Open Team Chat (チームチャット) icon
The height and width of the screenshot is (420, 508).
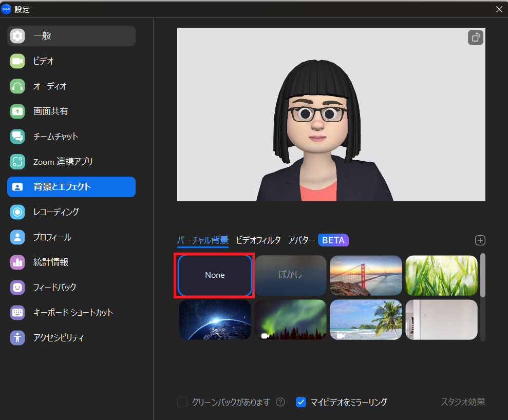coord(17,137)
